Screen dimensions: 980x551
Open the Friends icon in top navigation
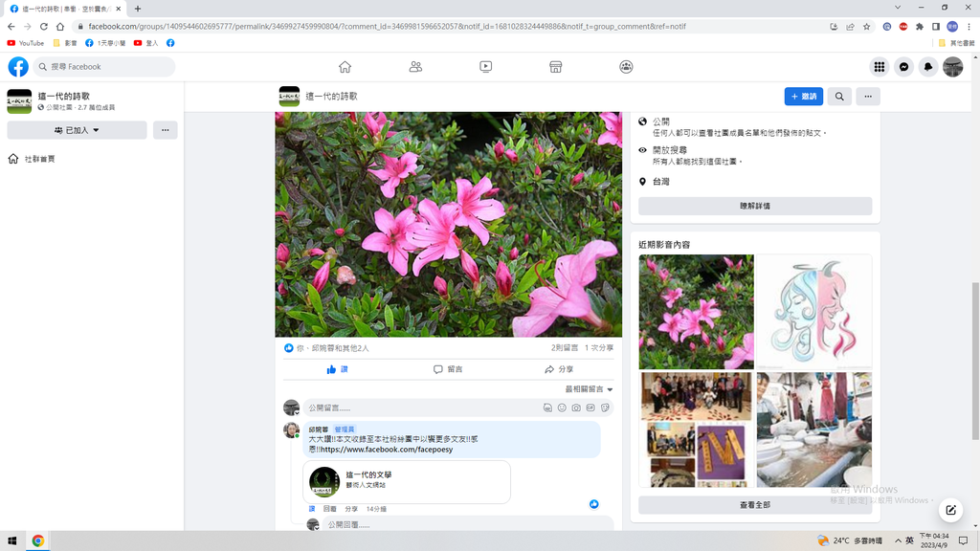(x=415, y=67)
